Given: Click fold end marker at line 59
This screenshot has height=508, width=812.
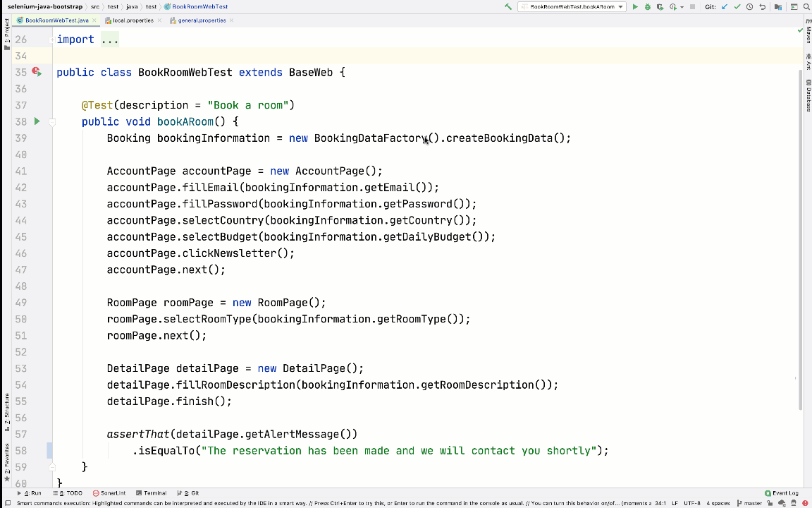Looking at the screenshot, I should pos(51,467).
